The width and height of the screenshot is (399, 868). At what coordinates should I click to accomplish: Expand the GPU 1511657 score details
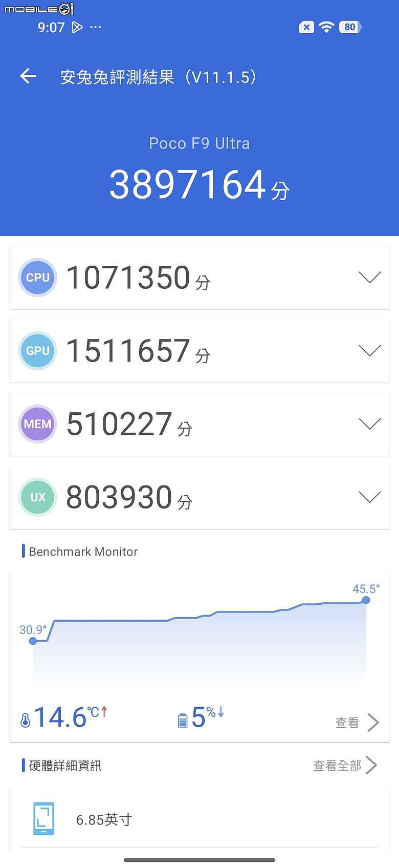(370, 350)
